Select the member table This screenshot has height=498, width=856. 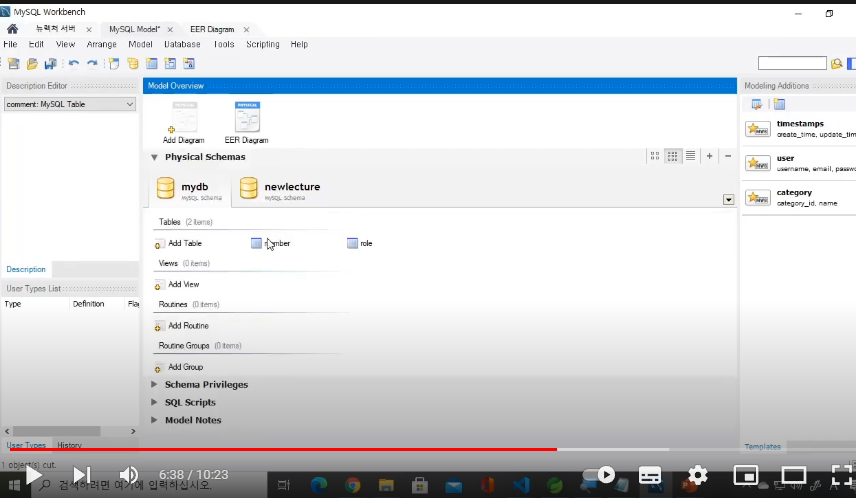pos(271,244)
